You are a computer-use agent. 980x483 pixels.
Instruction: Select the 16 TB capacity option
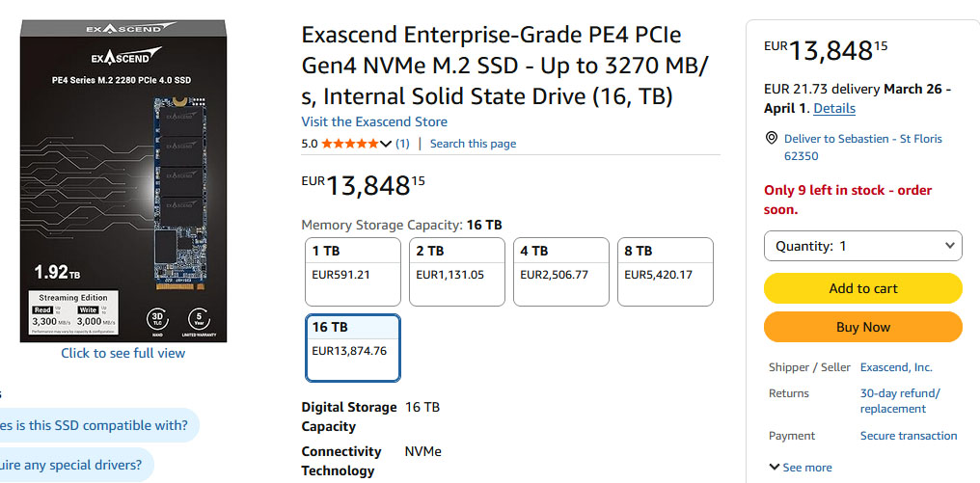coord(352,346)
